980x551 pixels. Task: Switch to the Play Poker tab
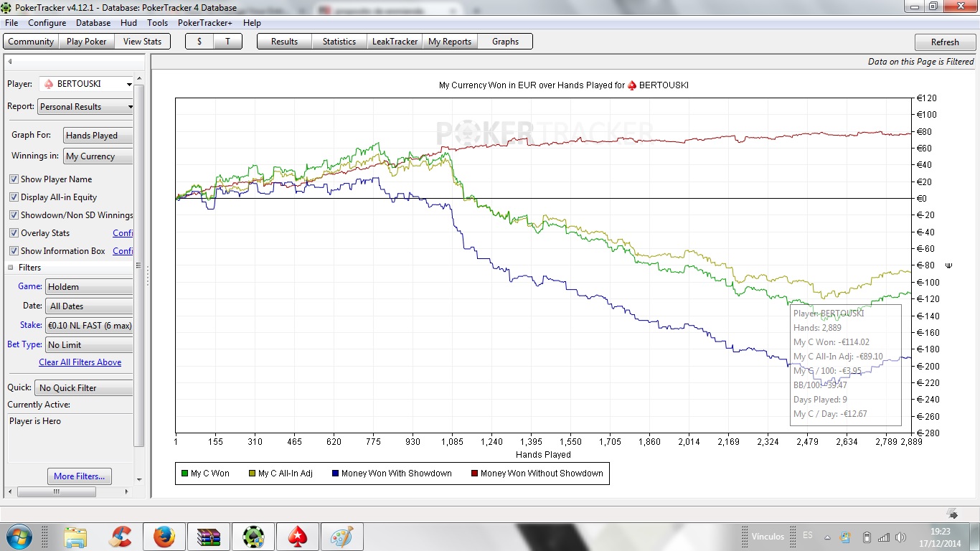pyautogui.click(x=86, y=42)
